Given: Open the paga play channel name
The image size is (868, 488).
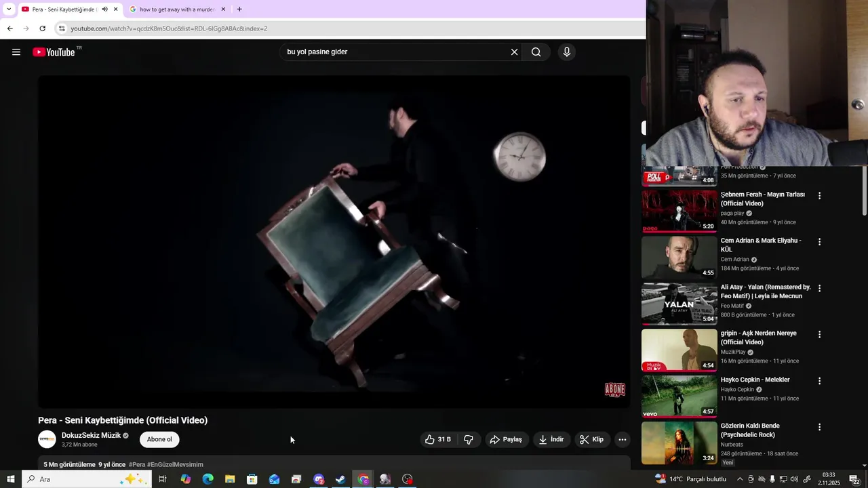Looking at the screenshot, I should coord(732,213).
